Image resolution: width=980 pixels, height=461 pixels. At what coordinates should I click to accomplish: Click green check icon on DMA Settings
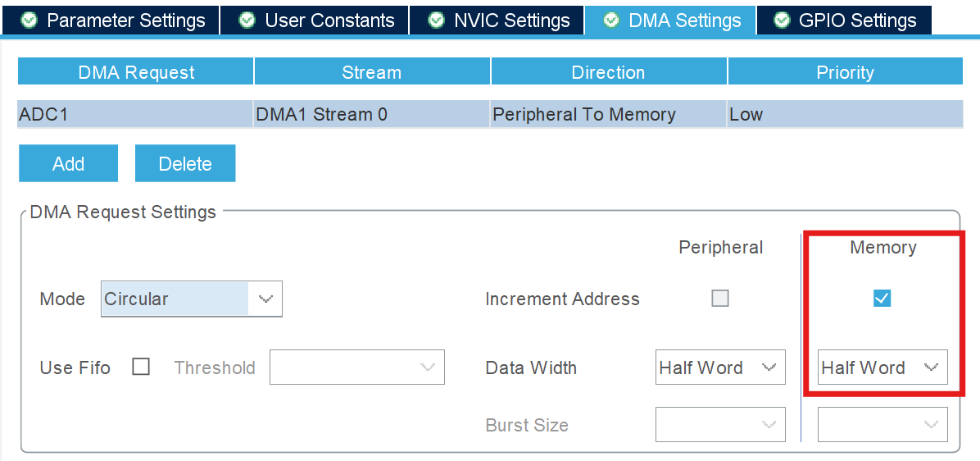tap(611, 20)
